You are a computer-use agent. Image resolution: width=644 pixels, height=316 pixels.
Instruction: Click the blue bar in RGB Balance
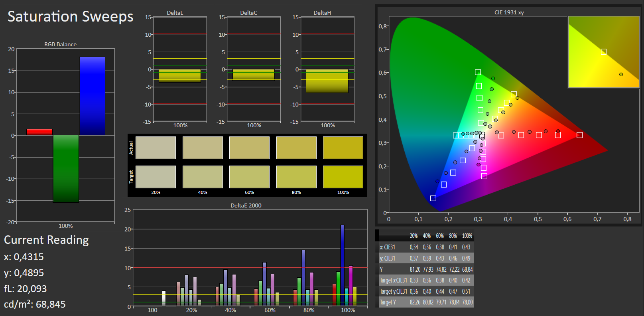(92, 96)
